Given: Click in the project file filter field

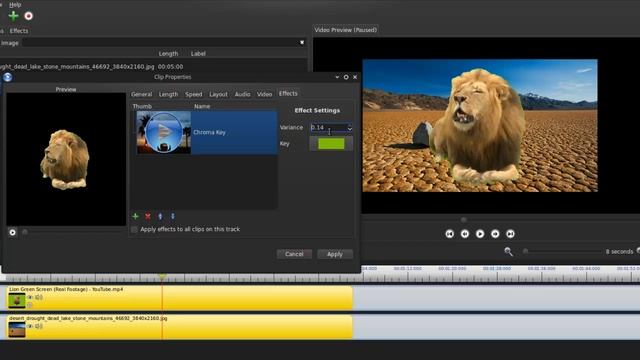Looking at the screenshot, I should pyautogui.click(x=160, y=42).
